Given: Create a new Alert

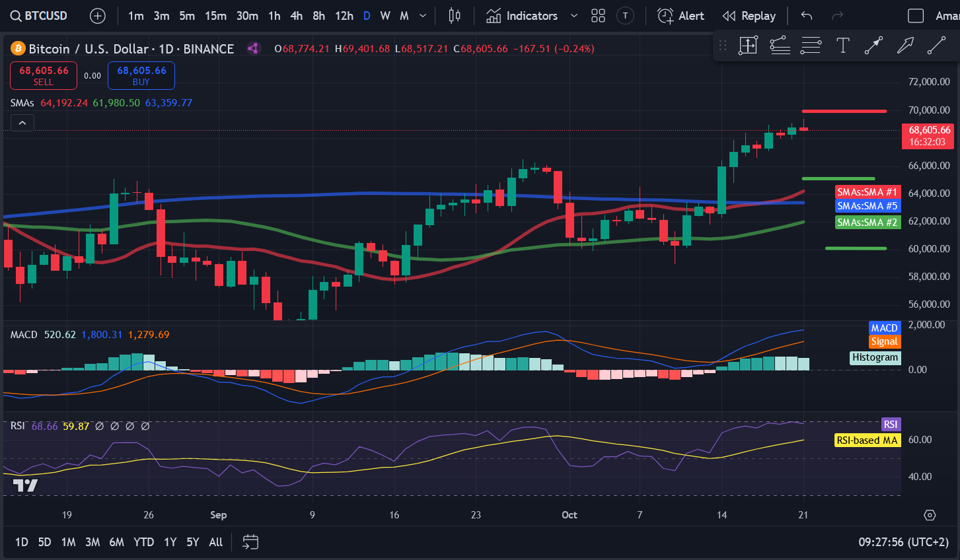Looking at the screenshot, I should tap(681, 16).
